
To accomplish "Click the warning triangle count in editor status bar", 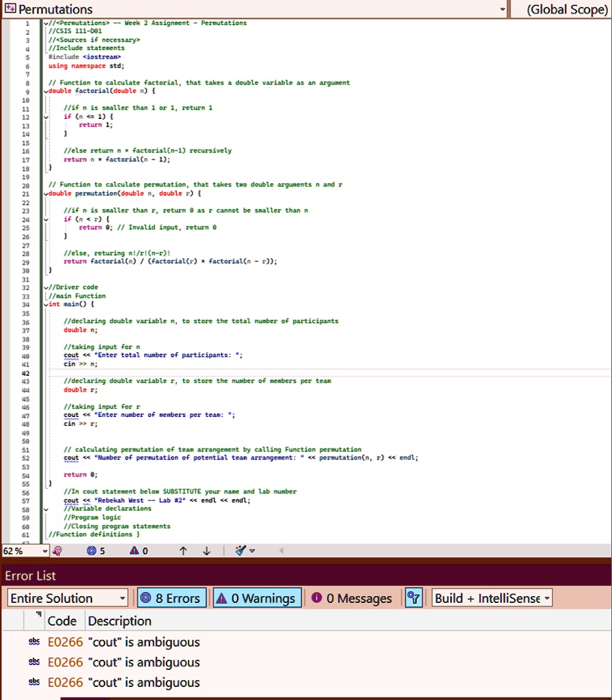I will click(134, 551).
